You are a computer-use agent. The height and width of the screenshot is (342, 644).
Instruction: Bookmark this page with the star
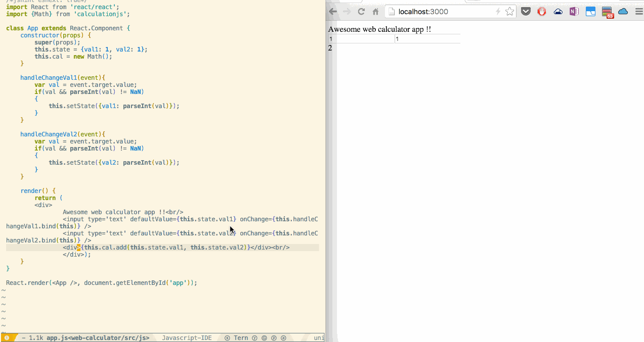[x=509, y=12]
